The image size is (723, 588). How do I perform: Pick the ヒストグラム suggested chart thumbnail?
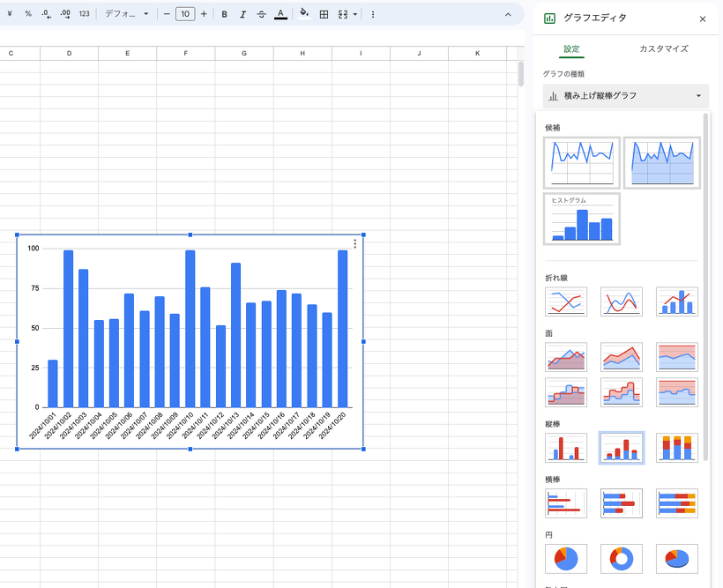(582, 219)
